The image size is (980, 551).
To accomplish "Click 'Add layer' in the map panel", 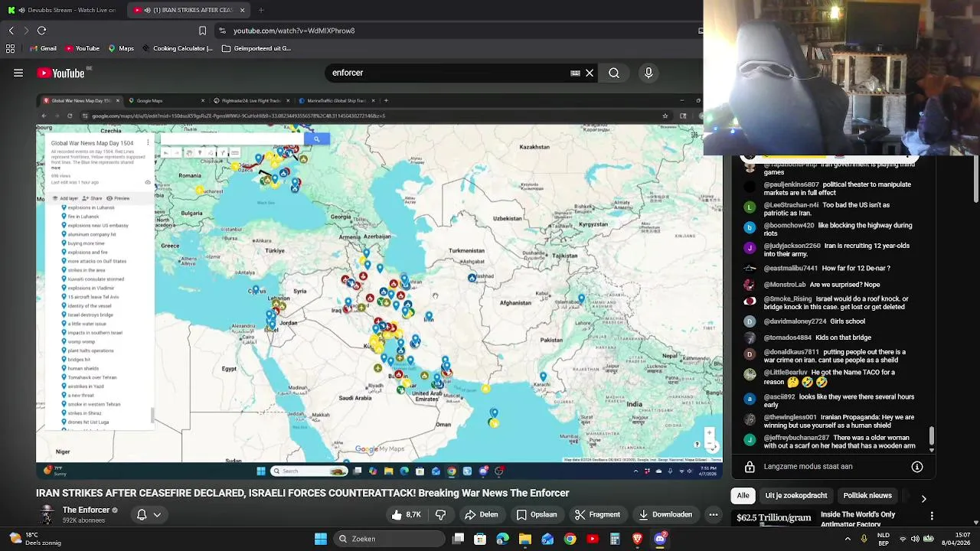I will 66,198.
